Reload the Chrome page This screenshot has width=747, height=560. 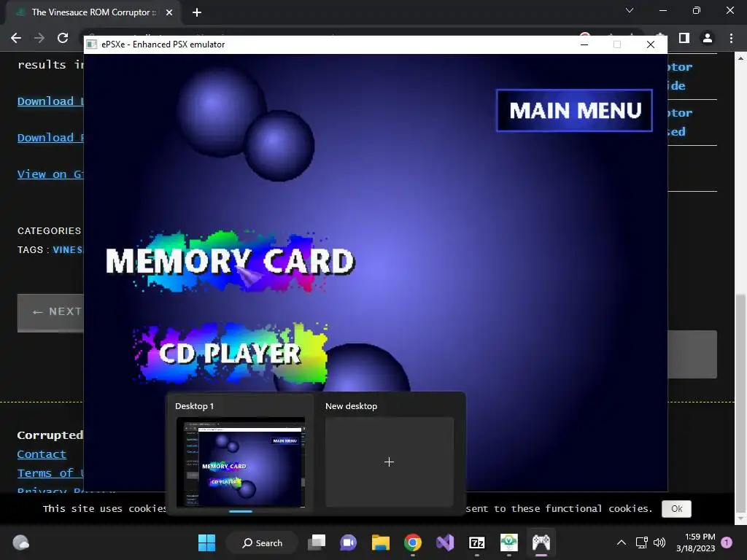(x=63, y=38)
